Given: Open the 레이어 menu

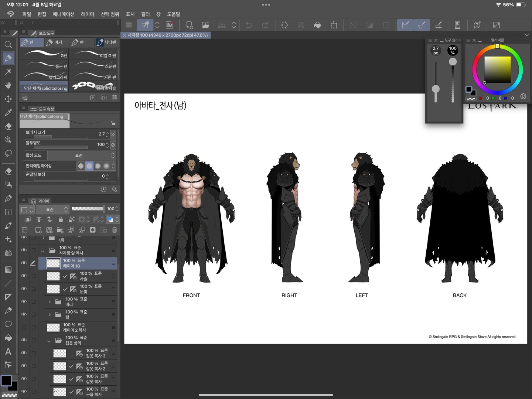Looking at the screenshot, I should [x=88, y=14].
